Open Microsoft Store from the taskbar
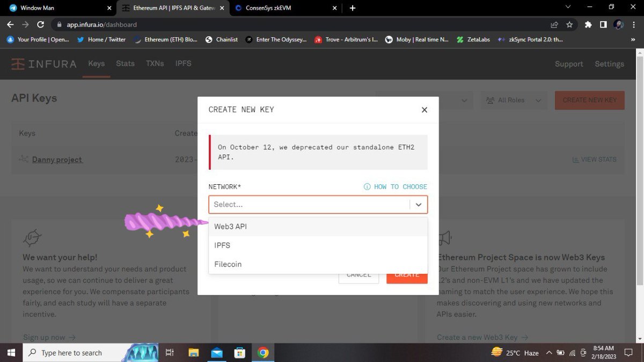 click(240, 353)
